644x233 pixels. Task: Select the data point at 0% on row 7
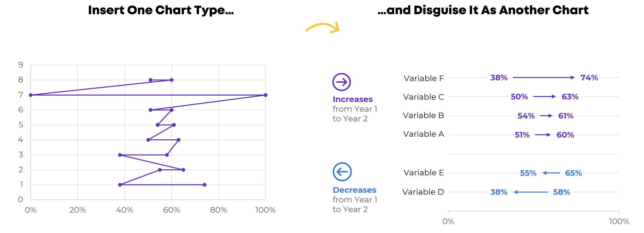pyautogui.click(x=31, y=95)
